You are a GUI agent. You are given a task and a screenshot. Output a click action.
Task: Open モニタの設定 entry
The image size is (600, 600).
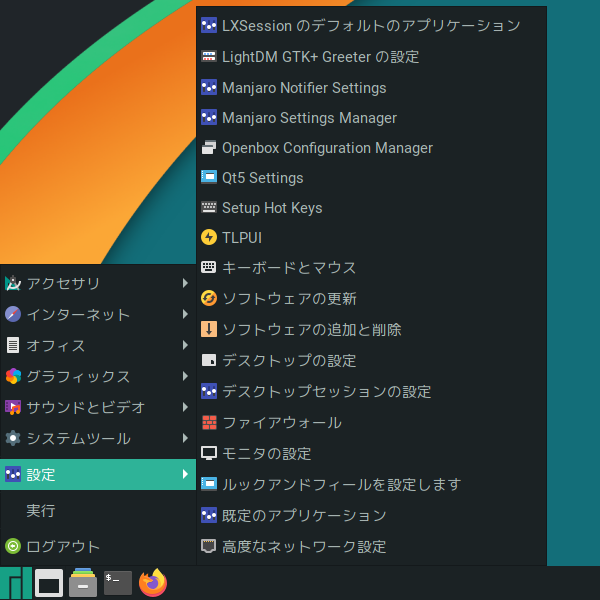pyautogui.click(x=371, y=453)
